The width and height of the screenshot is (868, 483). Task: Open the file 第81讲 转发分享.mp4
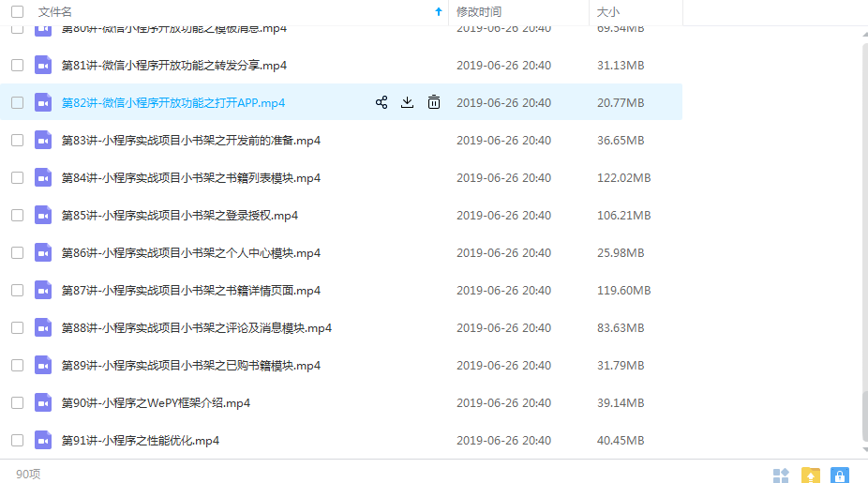[x=174, y=65]
